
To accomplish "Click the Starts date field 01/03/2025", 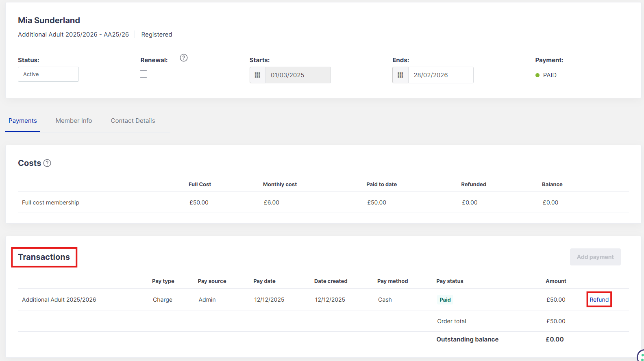I will point(298,75).
